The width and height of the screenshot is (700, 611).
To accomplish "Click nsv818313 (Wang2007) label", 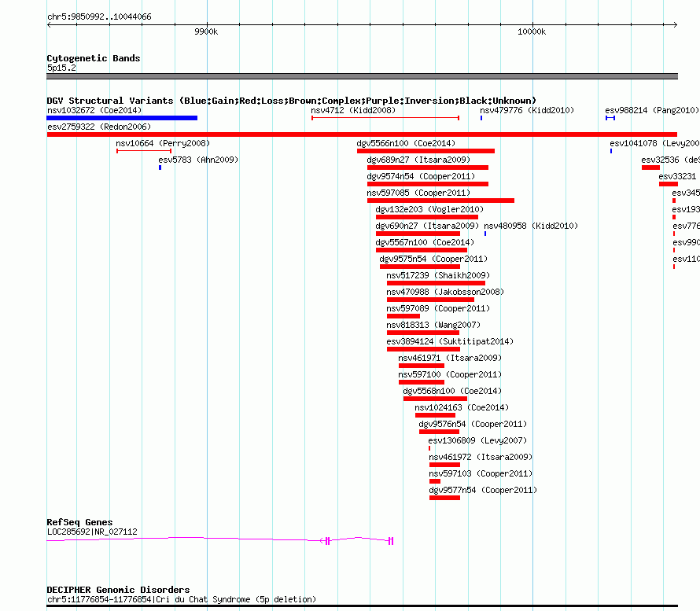I will (433, 325).
